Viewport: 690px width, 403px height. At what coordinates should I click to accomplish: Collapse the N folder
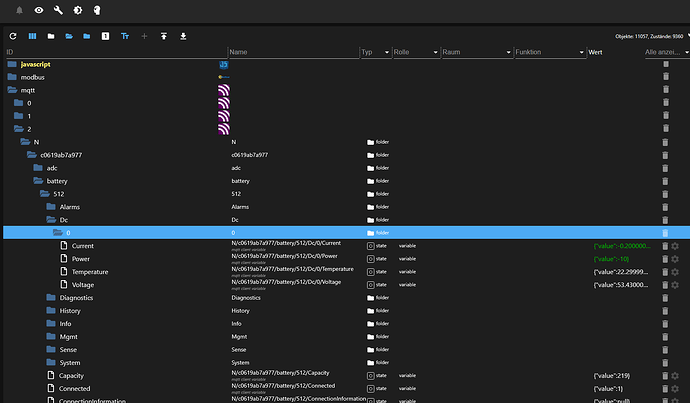click(x=25, y=142)
